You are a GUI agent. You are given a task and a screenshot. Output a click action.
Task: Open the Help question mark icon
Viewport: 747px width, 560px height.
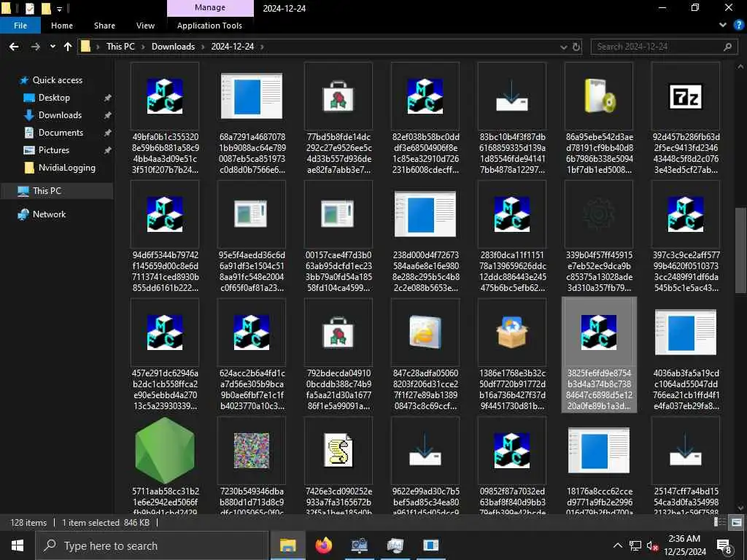pos(738,25)
